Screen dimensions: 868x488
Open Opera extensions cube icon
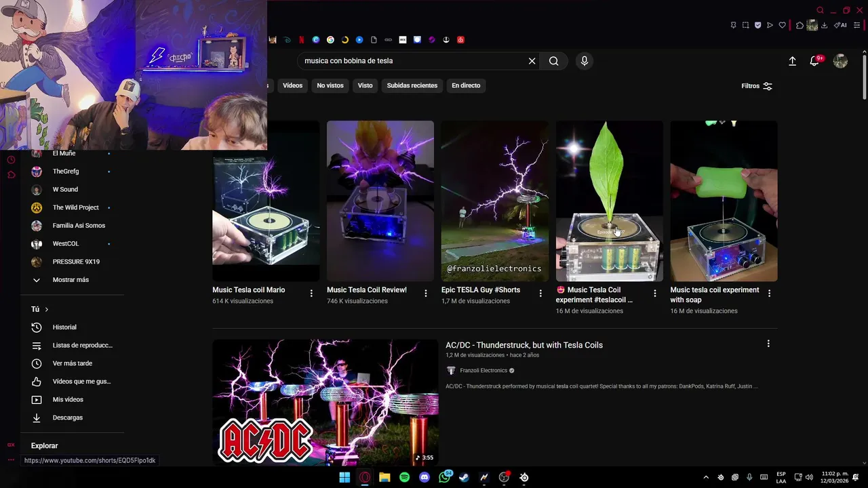pos(800,26)
